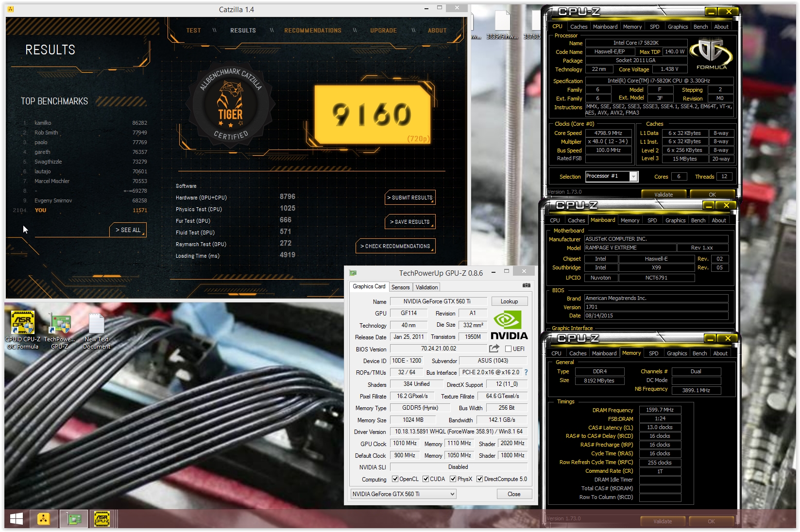Click the Core Speed 4798.9 MHz field
This screenshot has width=800, height=532.
[x=608, y=133]
